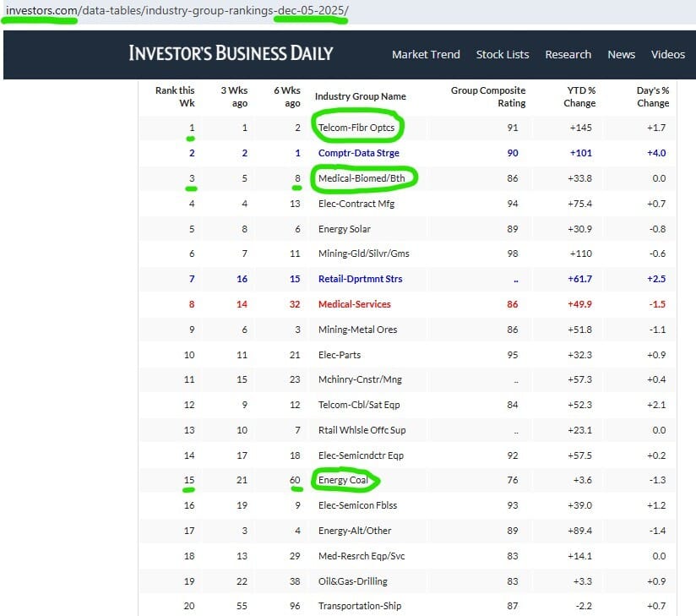This screenshot has width=696, height=616.
Task: Click the 6 Wks ago rank 96 for Transportation-Ship
Action: pos(295,606)
